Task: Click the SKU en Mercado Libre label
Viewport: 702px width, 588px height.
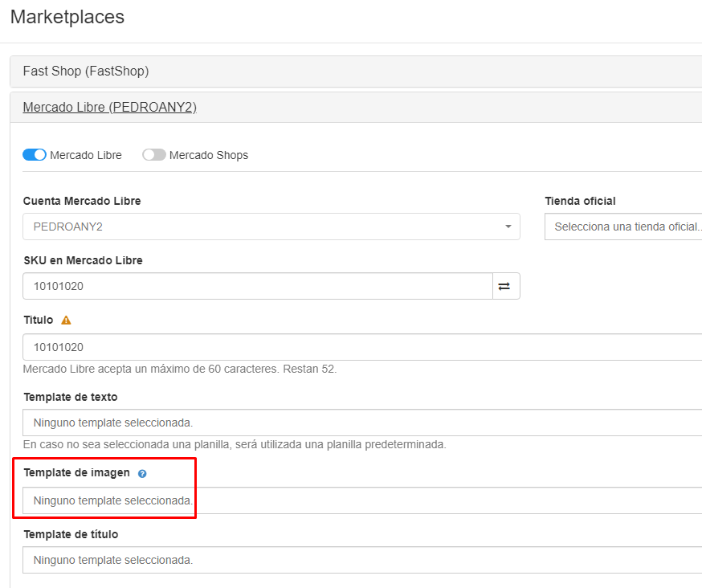Action: coord(83,260)
